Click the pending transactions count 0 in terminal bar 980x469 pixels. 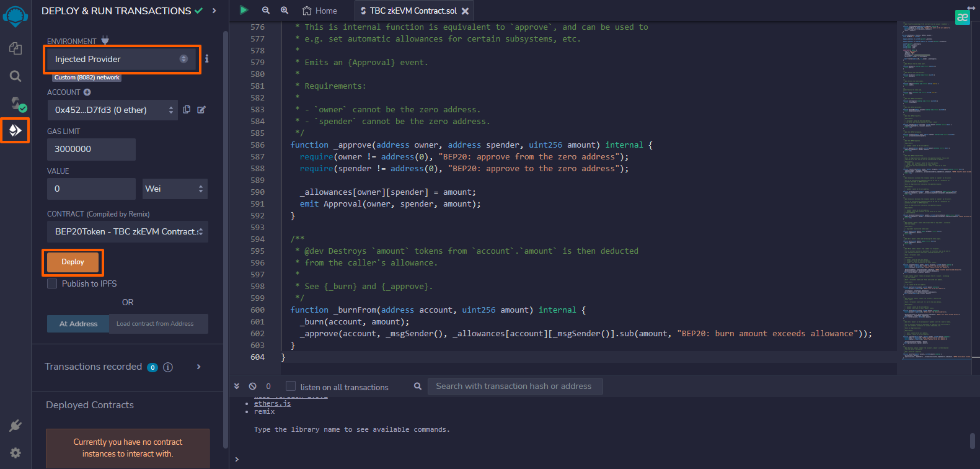coord(268,386)
